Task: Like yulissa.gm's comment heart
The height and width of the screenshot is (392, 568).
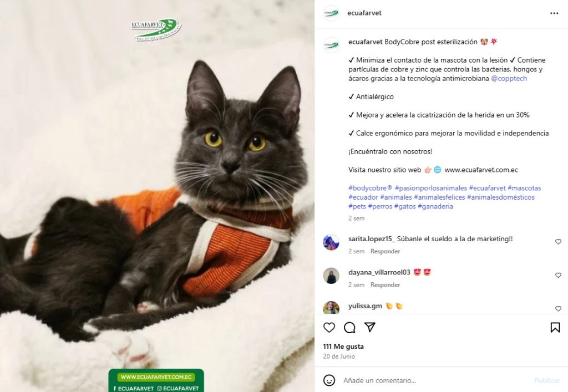Action: 558,308
